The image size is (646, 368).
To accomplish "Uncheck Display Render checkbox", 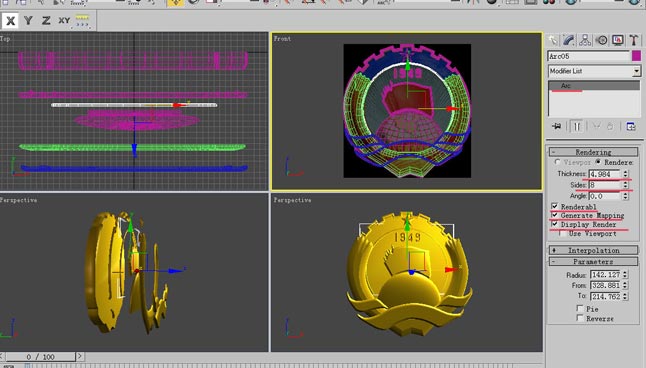I will tap(555, 224).
